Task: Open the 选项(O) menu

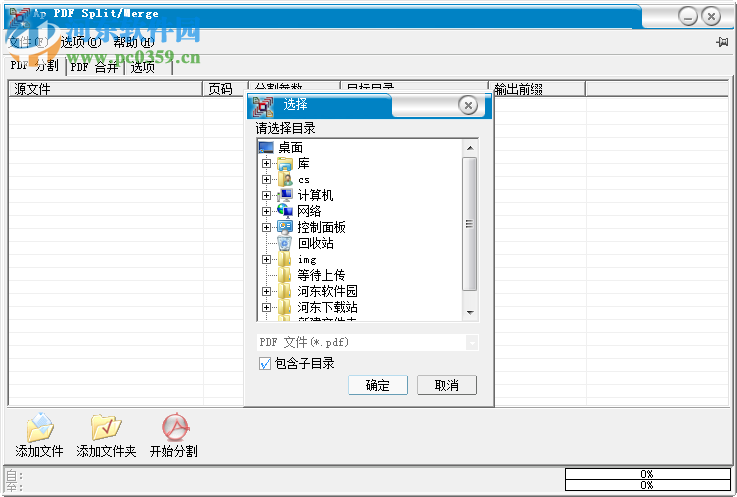Action: coord(81,42)
